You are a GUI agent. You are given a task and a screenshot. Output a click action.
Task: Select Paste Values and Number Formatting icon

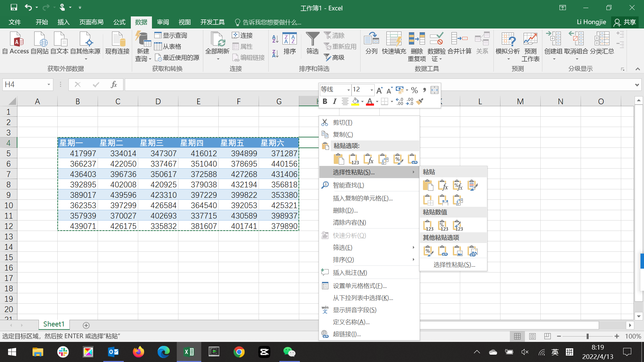(x=443, y=226)
